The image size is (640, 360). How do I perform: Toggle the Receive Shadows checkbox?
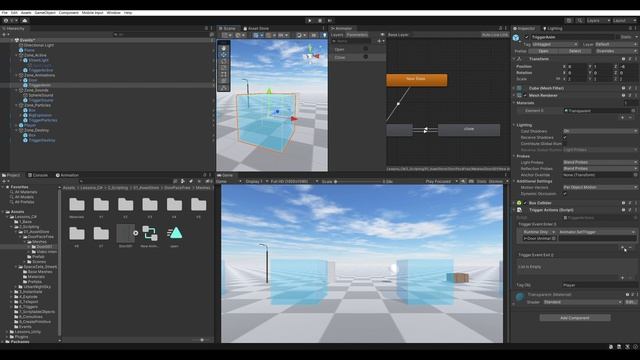point(565,138)
